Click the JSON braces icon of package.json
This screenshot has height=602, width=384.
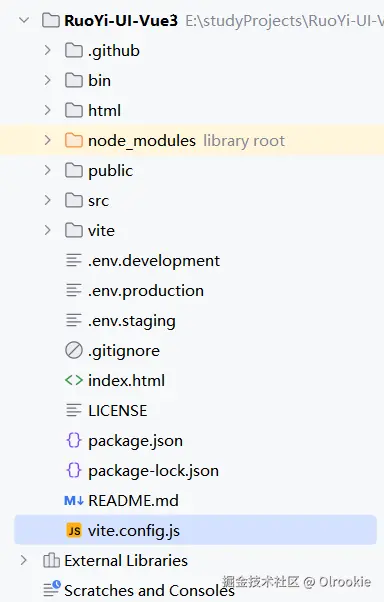point(74,440)
